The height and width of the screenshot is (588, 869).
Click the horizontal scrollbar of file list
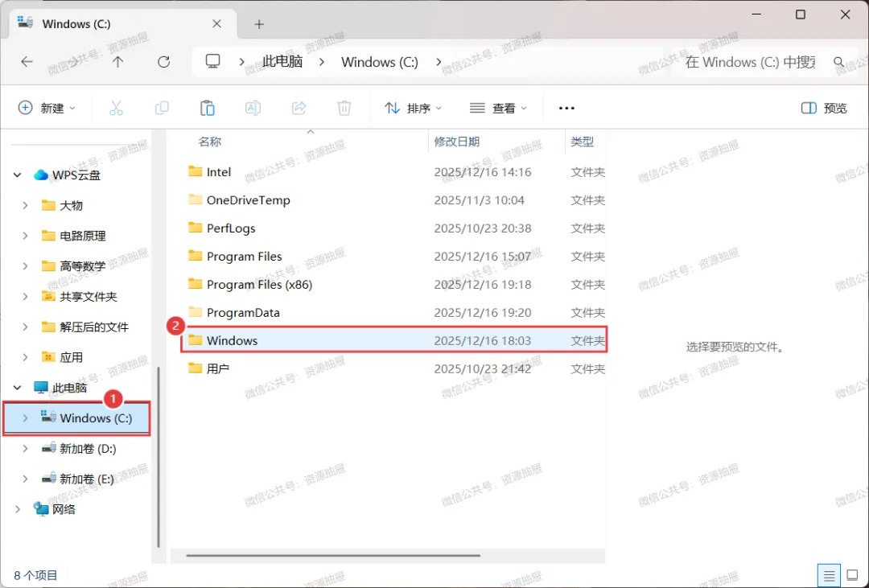point(333,555)
